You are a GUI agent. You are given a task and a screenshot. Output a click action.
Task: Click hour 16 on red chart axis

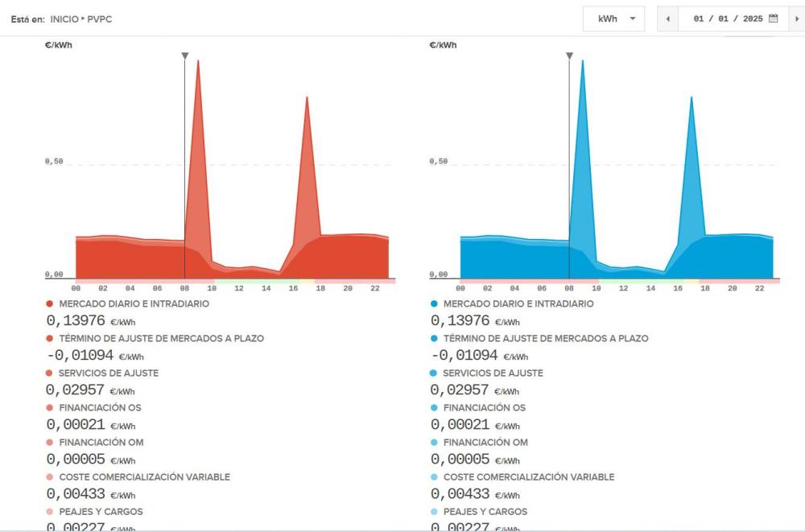[x=293, y=289]
